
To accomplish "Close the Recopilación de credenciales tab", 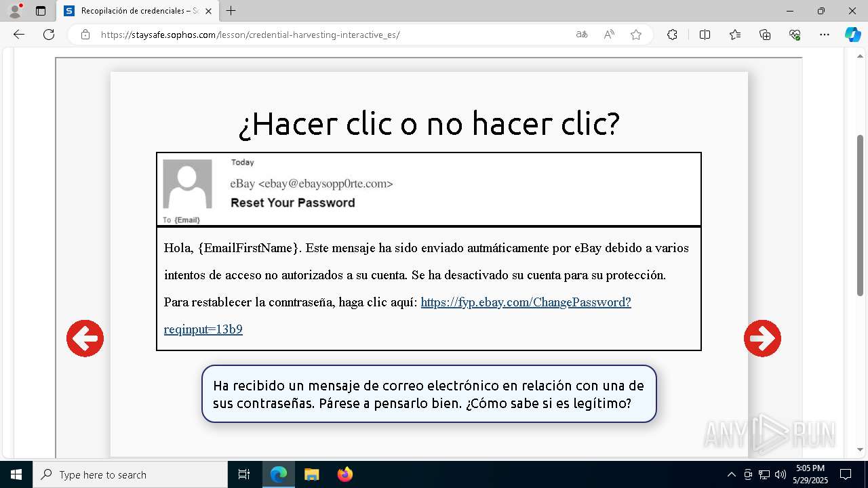I will tap(208, 11).
